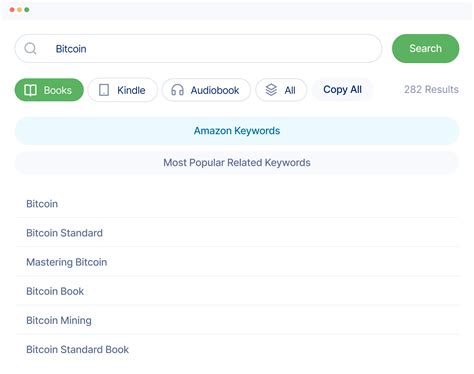Image resolution: width=474 pixels, height=374 pixels.
Task: Click the Copy All button
Action: coord(342,90)
